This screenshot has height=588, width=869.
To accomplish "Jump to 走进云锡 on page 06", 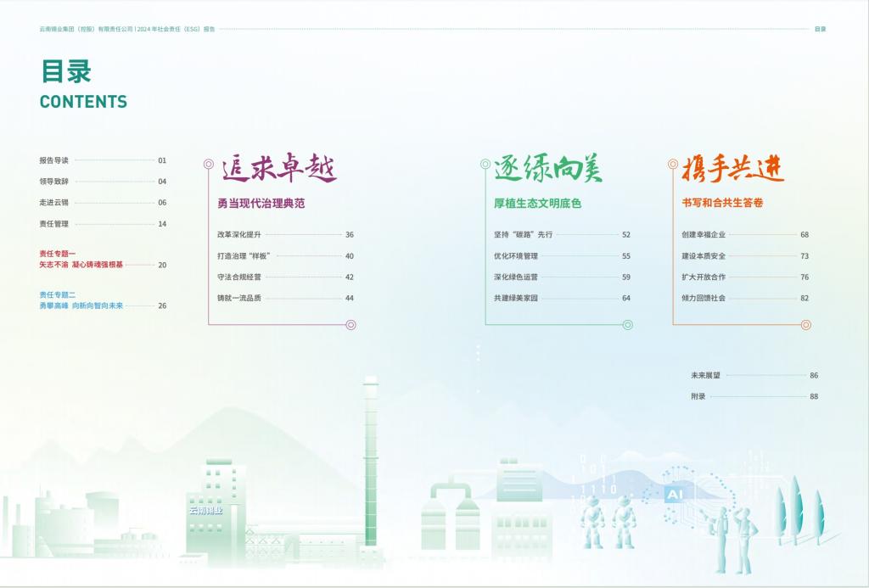I will (53, 203).
